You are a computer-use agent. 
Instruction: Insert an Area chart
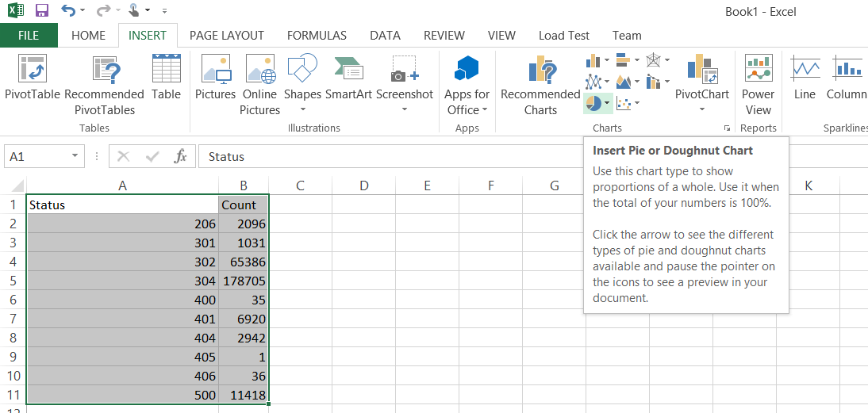(624, 82)
